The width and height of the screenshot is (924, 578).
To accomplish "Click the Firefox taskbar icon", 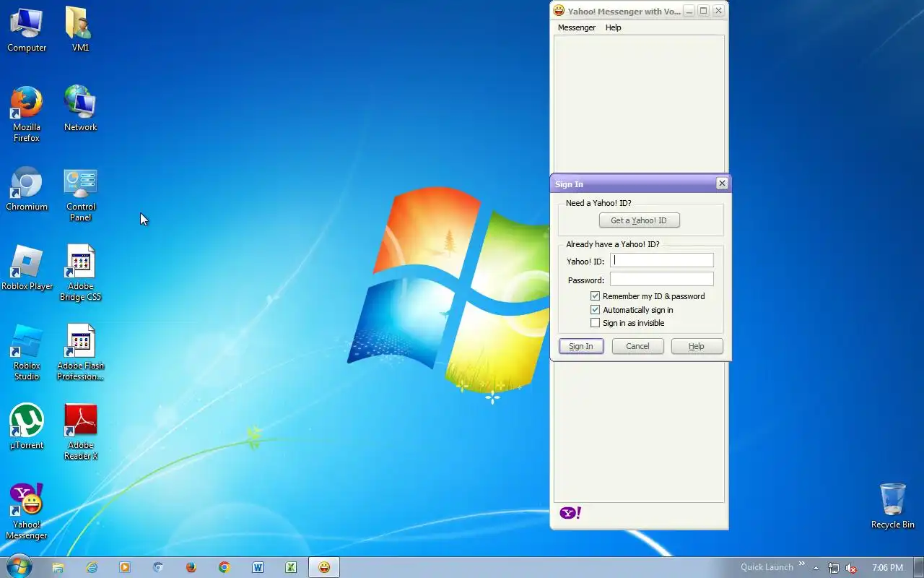I will coord(191,567).
